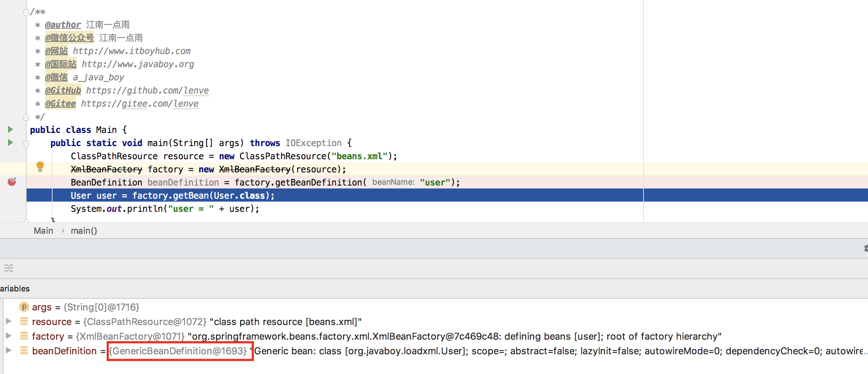Click the yellow lightbulb intention icon
The image size is (868, 374).
click(40, 167)
